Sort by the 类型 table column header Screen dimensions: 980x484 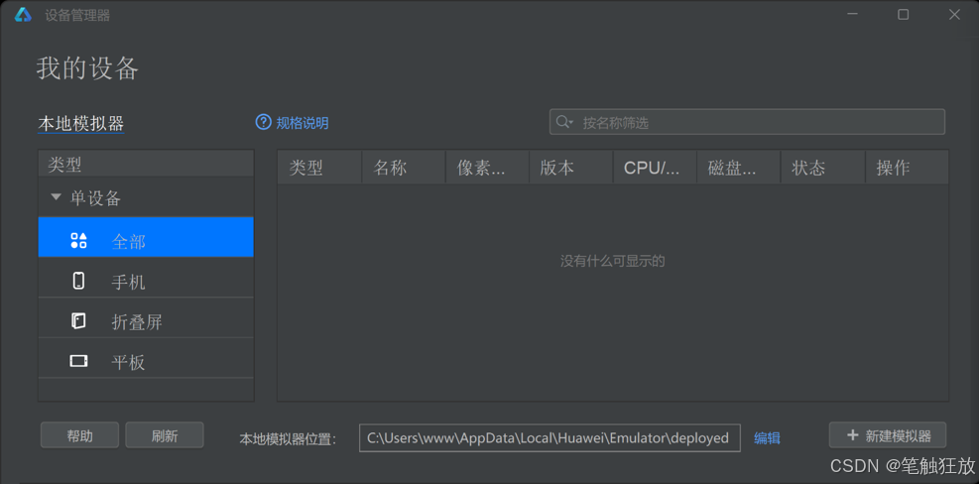pos(319,168)
